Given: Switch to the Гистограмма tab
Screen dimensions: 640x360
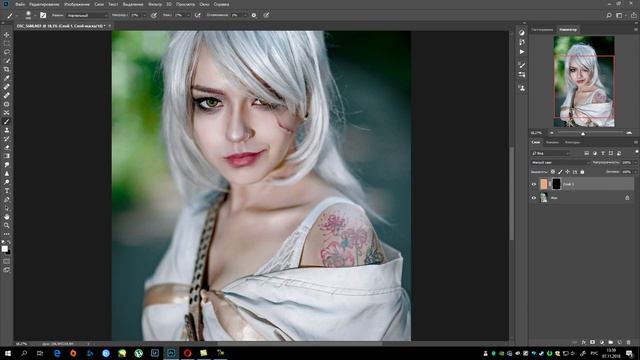Looking at the screenshot, I should pos(542,29).
